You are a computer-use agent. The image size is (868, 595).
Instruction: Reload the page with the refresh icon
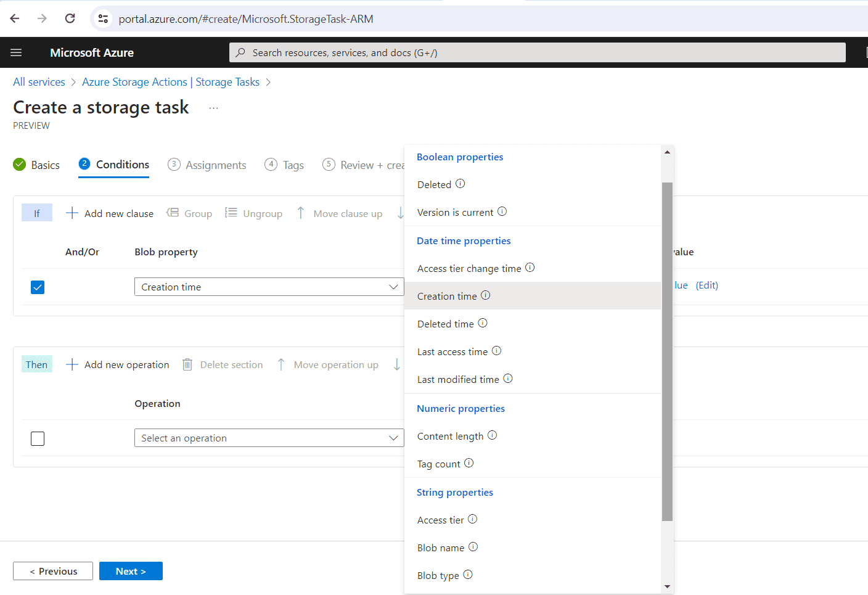pos(70,18)
